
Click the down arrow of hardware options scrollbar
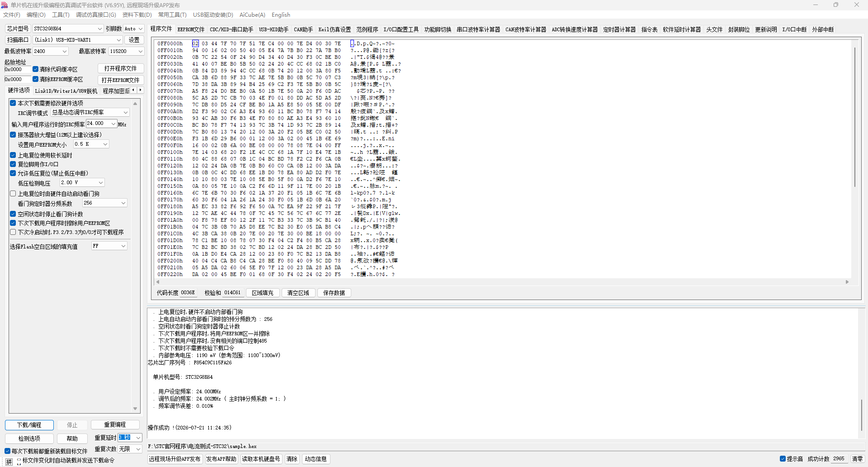pos(135,409)
